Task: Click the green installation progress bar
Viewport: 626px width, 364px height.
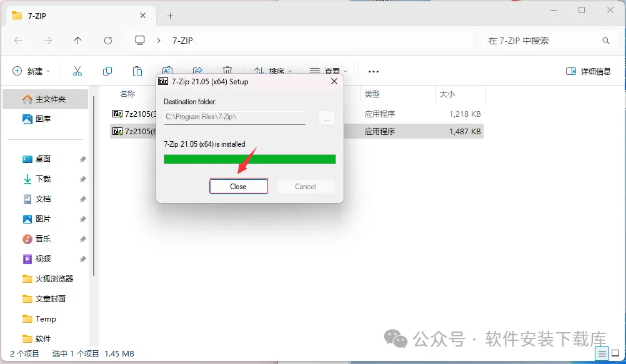Action: tap(249, 159)
